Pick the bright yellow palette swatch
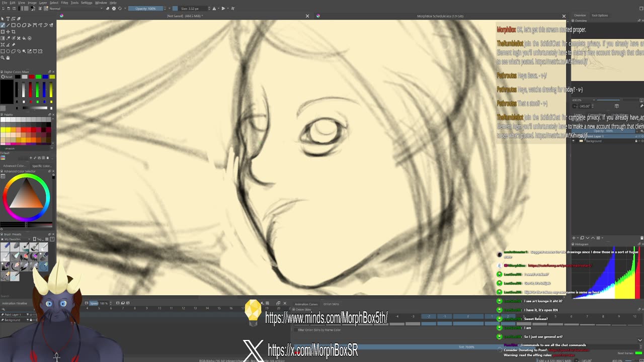644x362 pixels. pos(4,130)
